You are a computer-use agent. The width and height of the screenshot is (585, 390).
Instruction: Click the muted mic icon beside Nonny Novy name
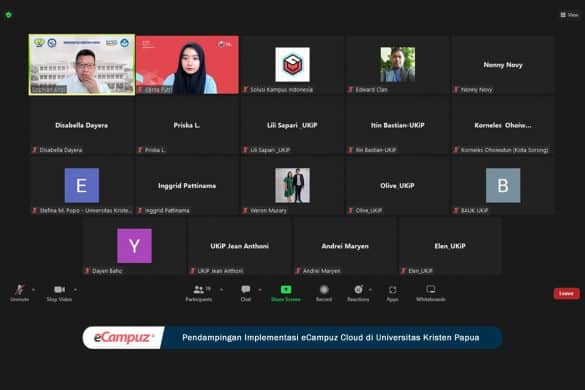click(x=456, y=90)
